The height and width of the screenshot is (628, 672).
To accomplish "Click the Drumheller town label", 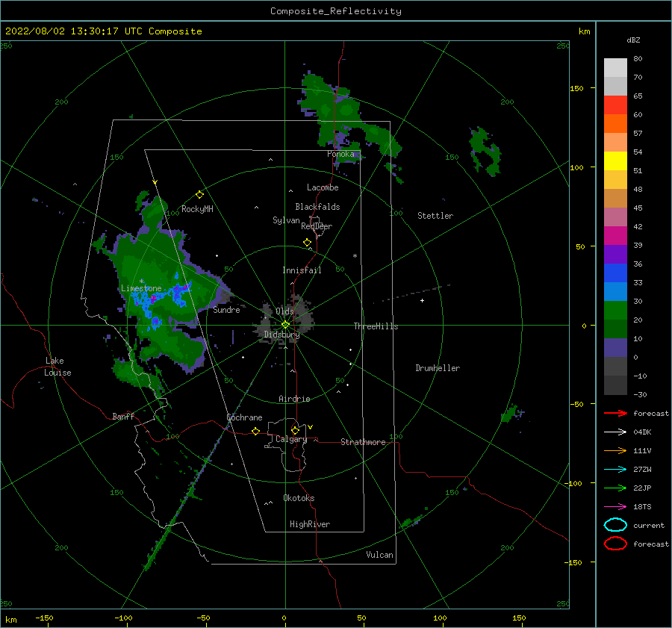I will point(438,368).
